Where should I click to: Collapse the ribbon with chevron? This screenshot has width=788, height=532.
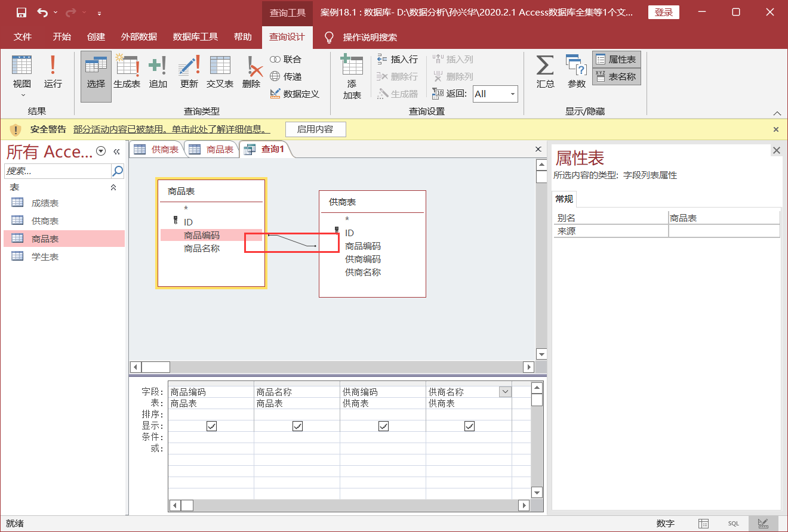(x=777, y=113)
